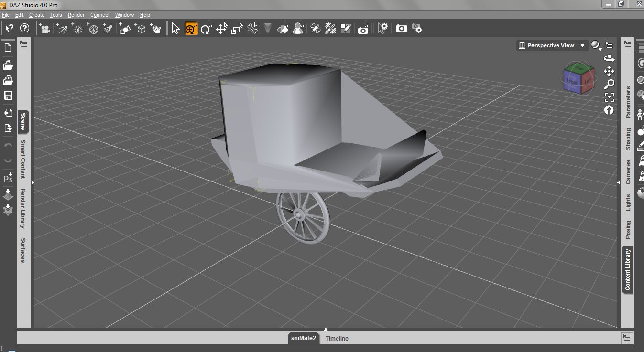
Task: Switch to the Scene tab
Action: coord(23,122)
